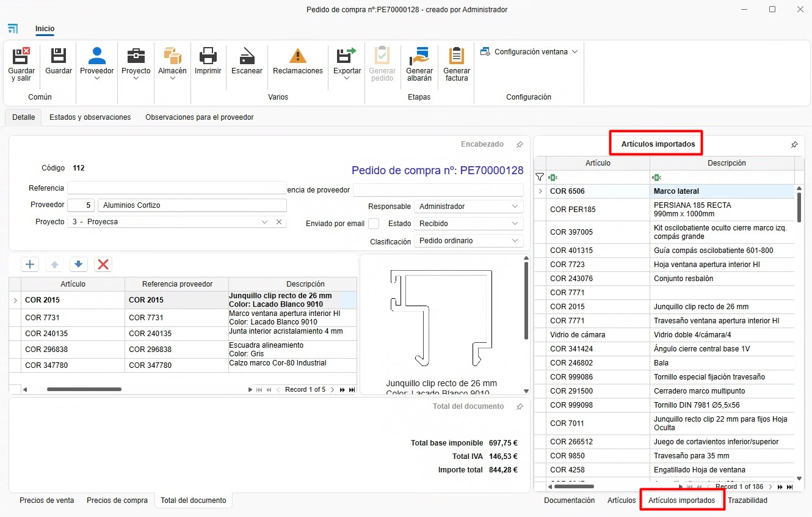
Task: Click the Generar pedido icon
Action: (x=382, y=56)
